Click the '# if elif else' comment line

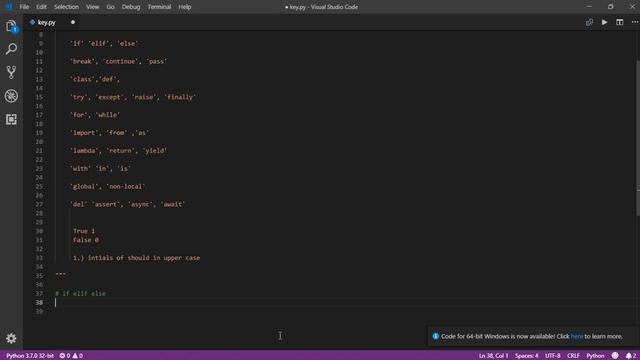tap(80, 293)
